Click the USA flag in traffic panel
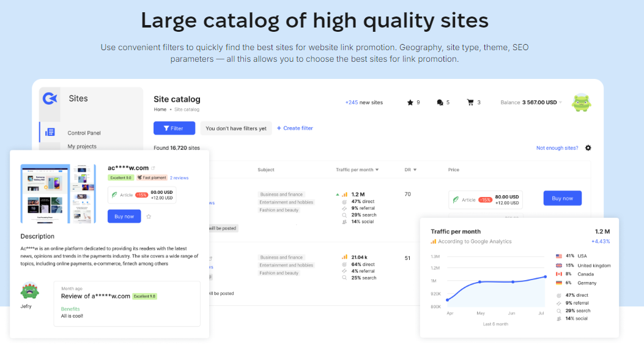The width and height of the screenshot is (644, 345). 558,256
